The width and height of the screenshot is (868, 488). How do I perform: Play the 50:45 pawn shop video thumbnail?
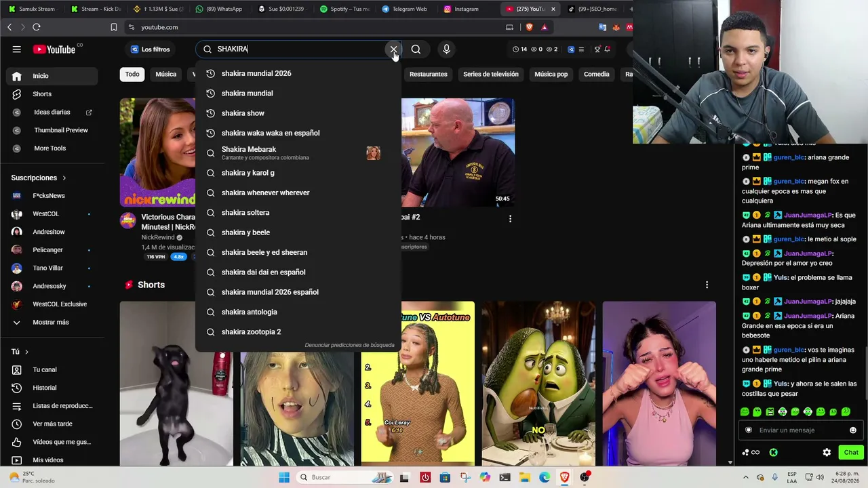(458, 152)
